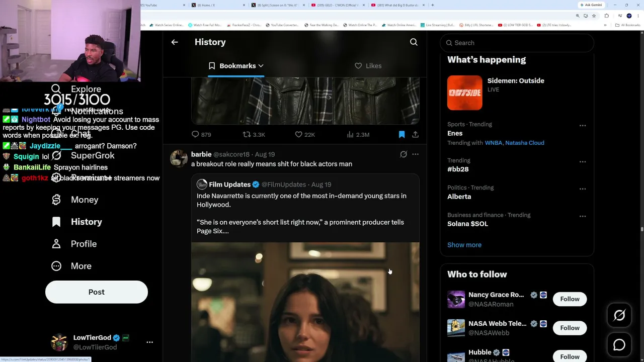
Task: Click Show more under What's happening
Action: 464,245
